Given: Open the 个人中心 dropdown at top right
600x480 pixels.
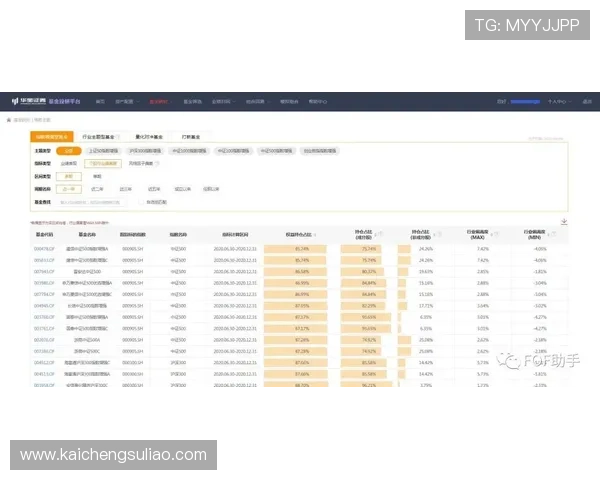Looking at the screenshot, I should coord(557,102).
